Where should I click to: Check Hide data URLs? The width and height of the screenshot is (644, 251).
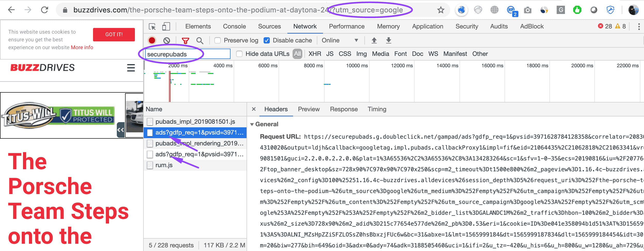[239, 54]
